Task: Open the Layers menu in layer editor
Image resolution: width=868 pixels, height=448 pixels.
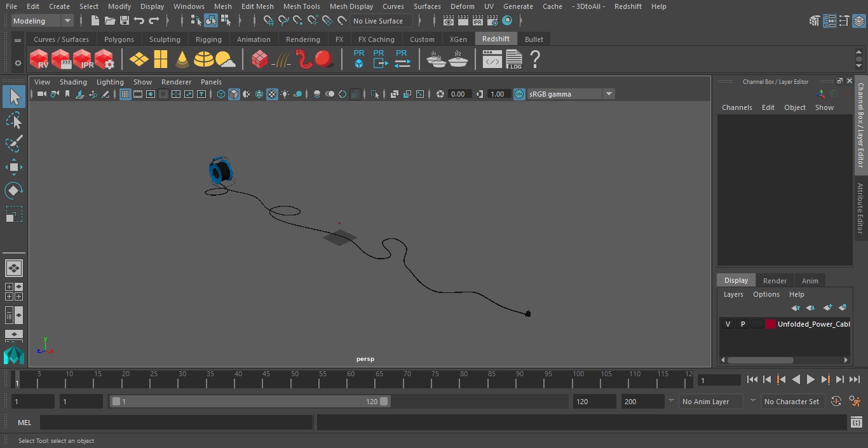Action: click(733, 294)
